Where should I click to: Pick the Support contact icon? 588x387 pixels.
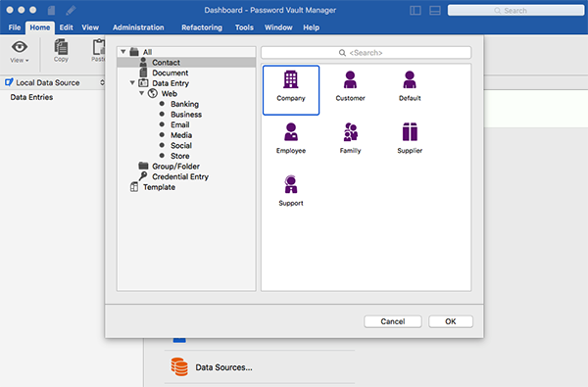[x=291, y=184]
